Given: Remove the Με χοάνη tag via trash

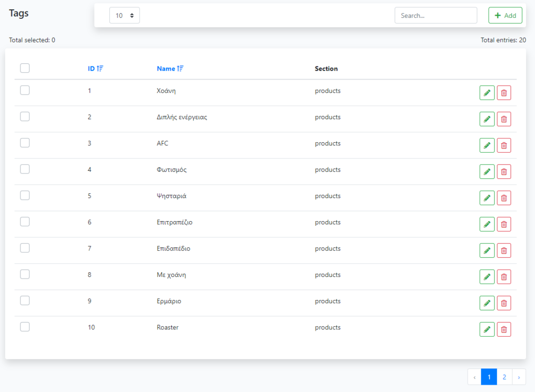Looking at the screenshot, I should (504, 277).
